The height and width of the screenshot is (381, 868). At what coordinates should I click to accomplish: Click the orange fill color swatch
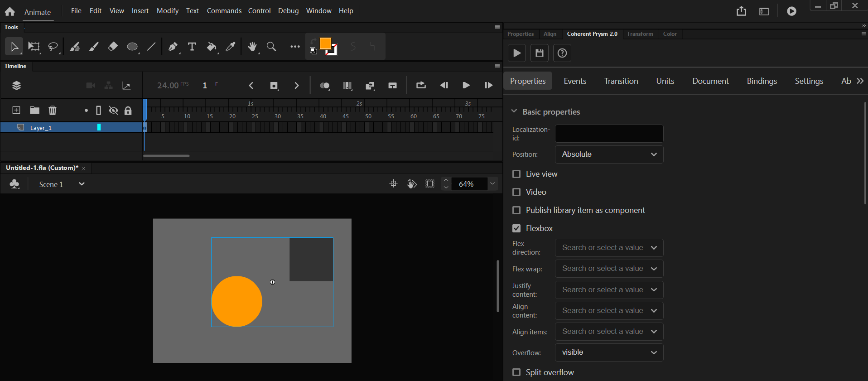pos(325,43)
